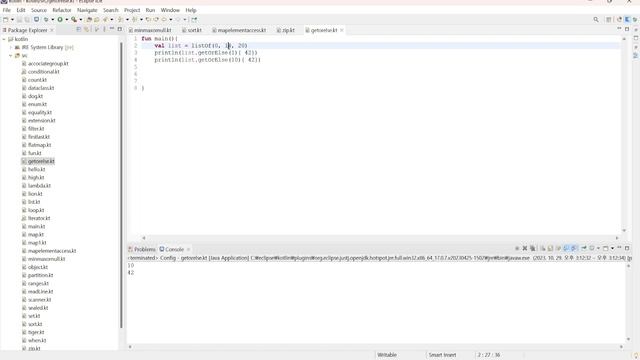
Task: Minimize the Package Explorer panel
Action: tap(112, 29)
